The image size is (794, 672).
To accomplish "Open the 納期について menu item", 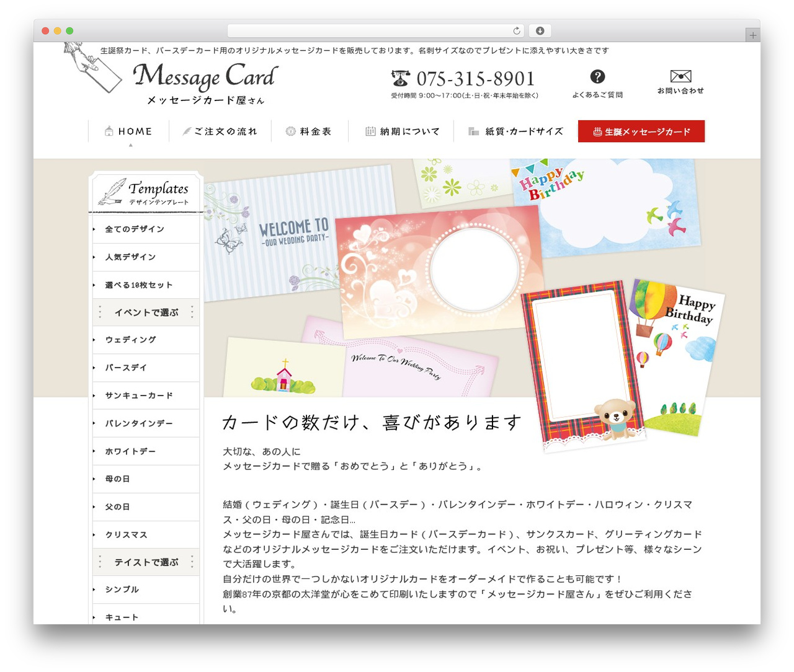I will pyautogui.click(x=401, y=131).
